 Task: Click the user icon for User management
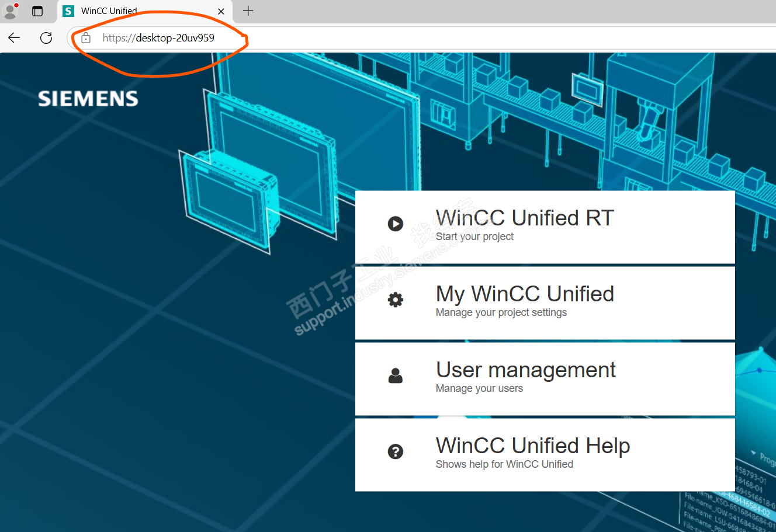coord(396,375)
